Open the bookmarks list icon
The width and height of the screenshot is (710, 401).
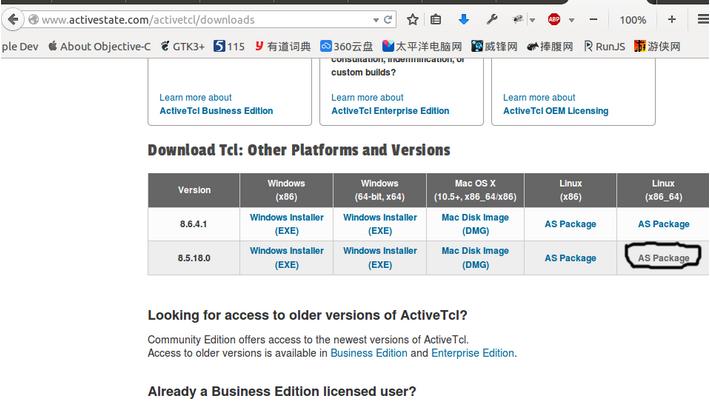coord(436,19)
